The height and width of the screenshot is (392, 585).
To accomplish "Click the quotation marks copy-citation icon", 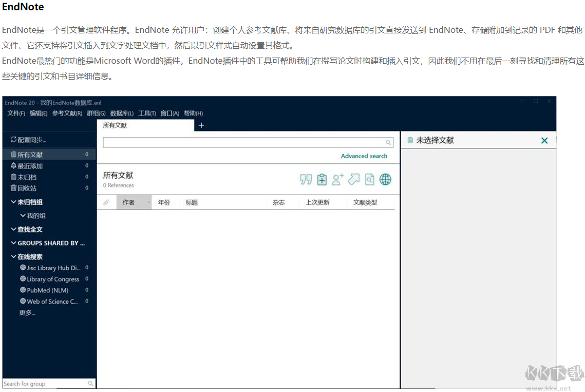I will click(306, 179).
